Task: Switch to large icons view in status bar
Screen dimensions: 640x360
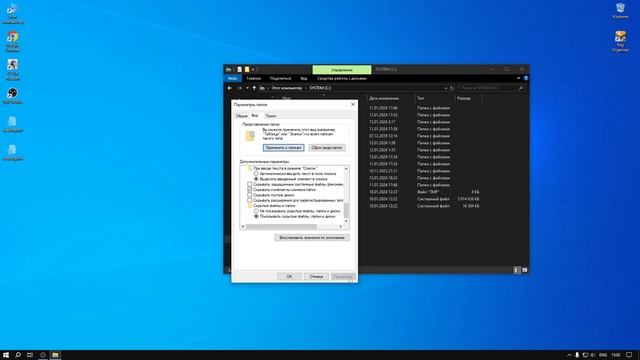Action: coord(524,270)
